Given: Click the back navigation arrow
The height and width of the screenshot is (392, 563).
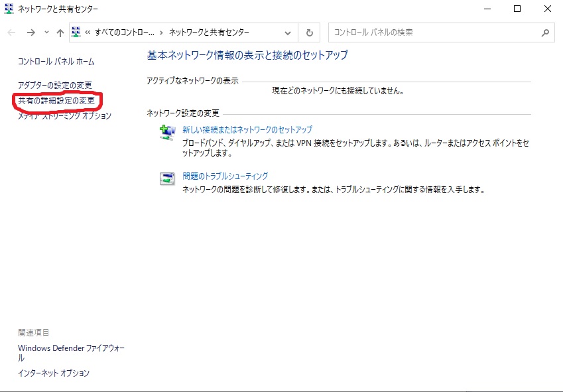Looking at the screenshot, I should click(x=11, y=32).
